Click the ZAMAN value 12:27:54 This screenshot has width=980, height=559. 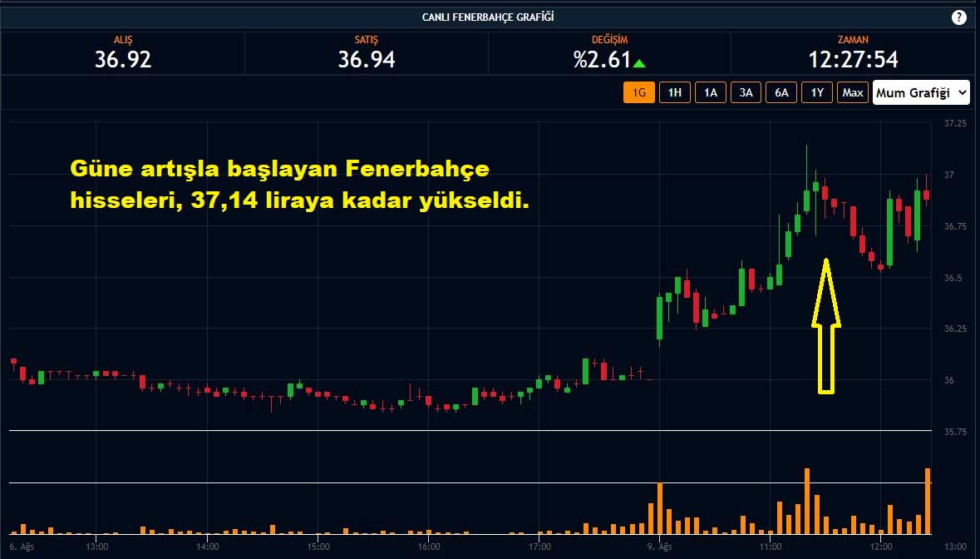(x=853, y=59)
